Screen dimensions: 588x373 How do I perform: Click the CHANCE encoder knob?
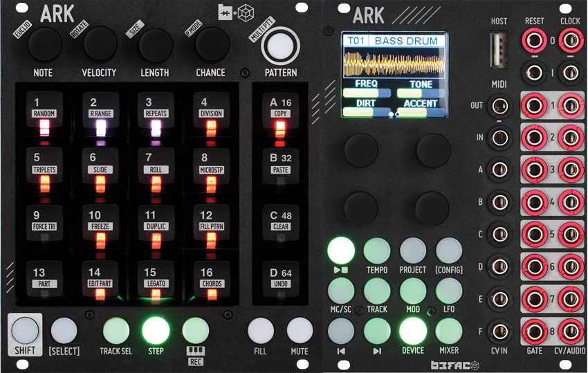[x=212, y=44]
